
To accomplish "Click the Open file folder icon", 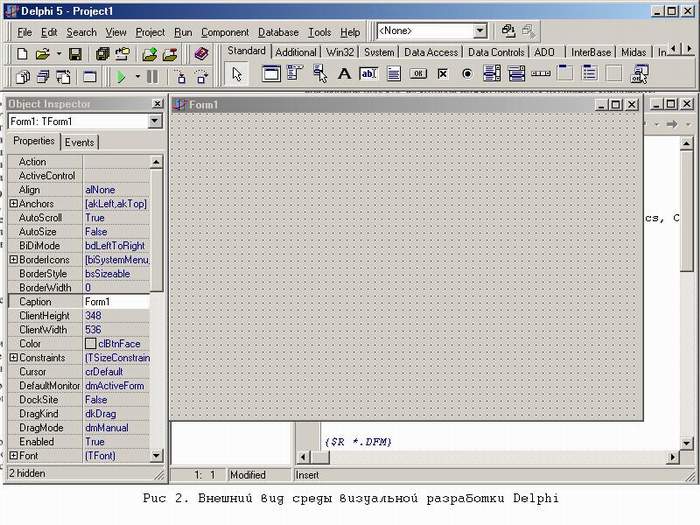I will coord(42,54).
